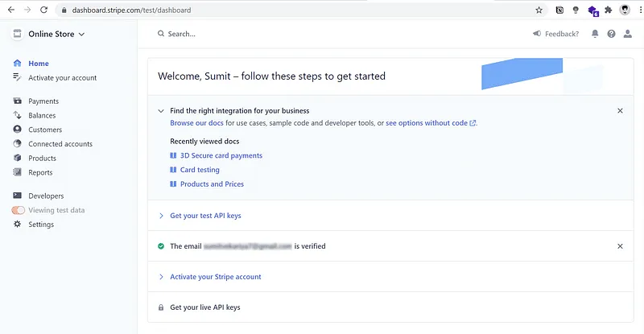644x334 pixels.
Task: Click the browser address bar URL
Action: (x=131, y=10)
